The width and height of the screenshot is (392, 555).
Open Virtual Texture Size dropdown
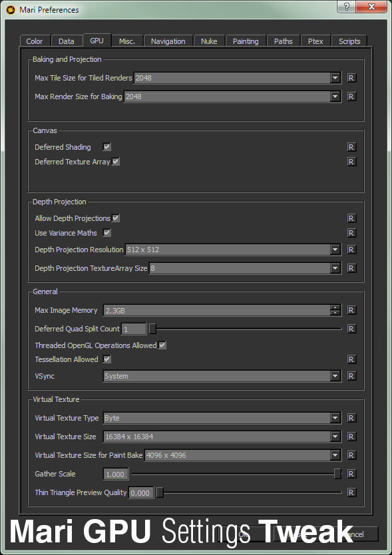pos(335,437)
